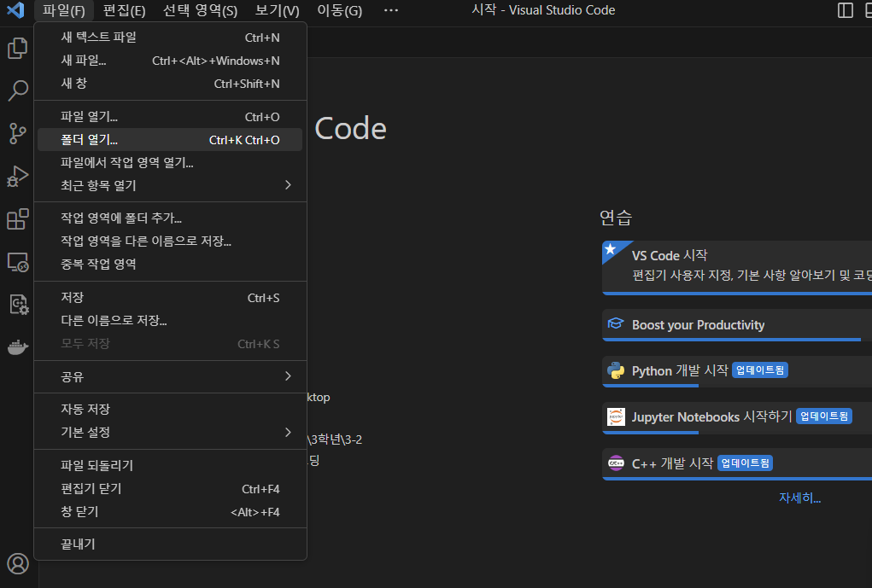Choose 폴더 열기... menu entry
Screen dimensions: 872x588
[170, 139]
